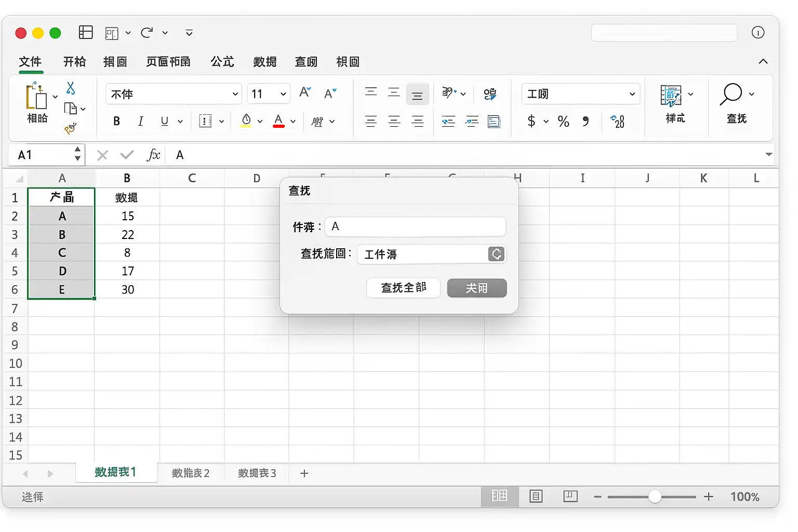Click the percent style icon

[564, 122]
